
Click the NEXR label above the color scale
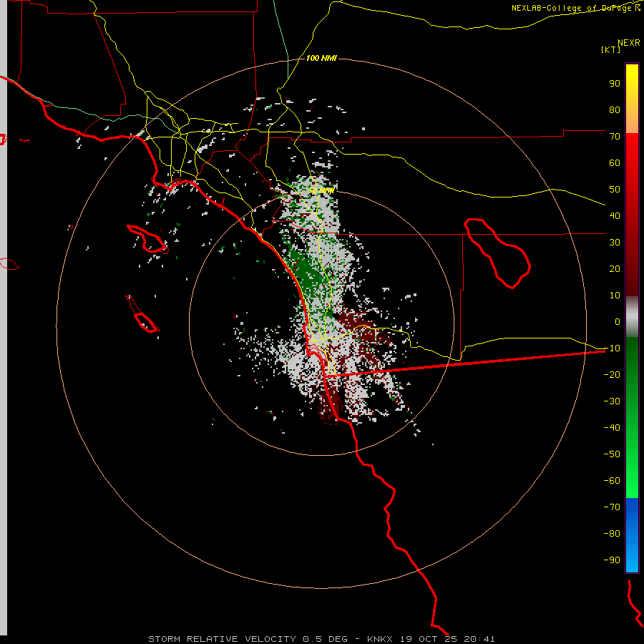click(x=629, y=43)
